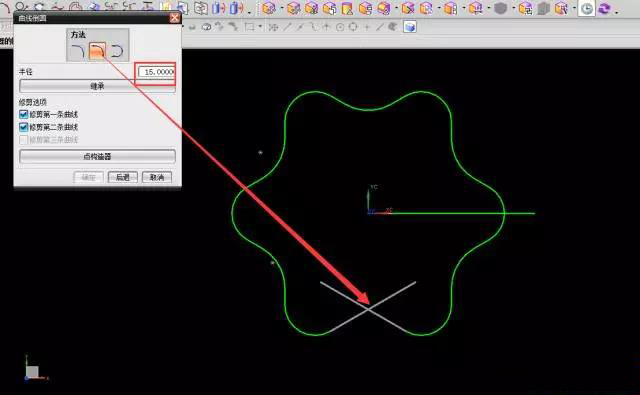Click the circle-with-center-point snap icon
Screen dimensions: 640x395
(x=340, y=27)
